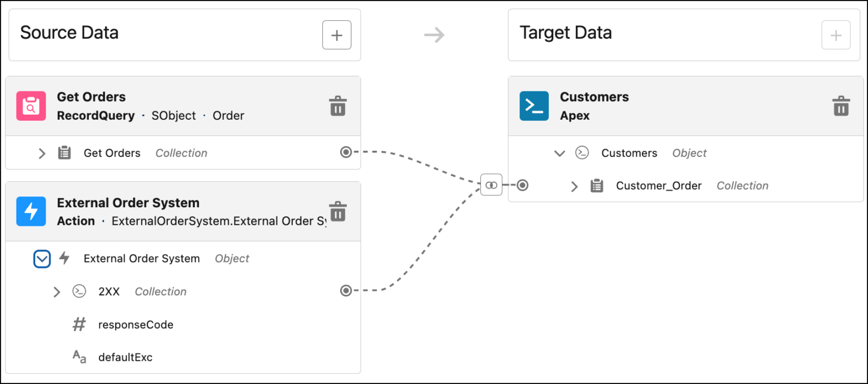868x384 pixels.
Task: Click the Aa text icon beside defaultExc
Action: [x=79, y=357]
